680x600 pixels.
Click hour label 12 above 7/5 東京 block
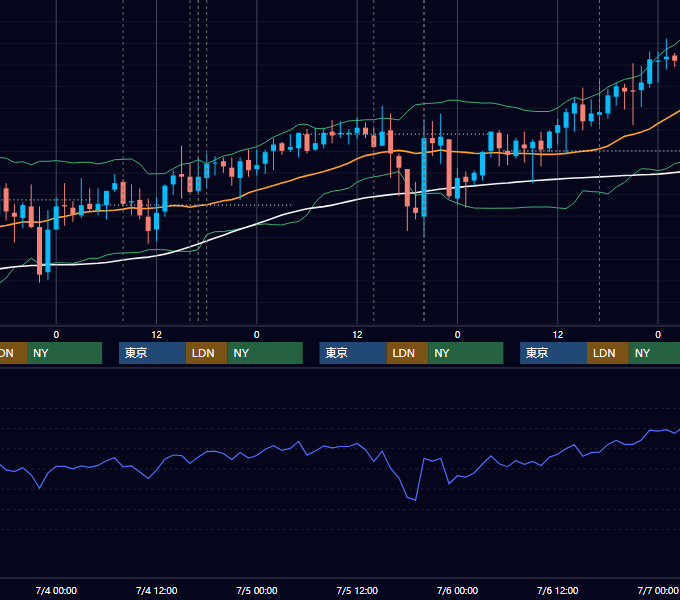tap(357, 335)
